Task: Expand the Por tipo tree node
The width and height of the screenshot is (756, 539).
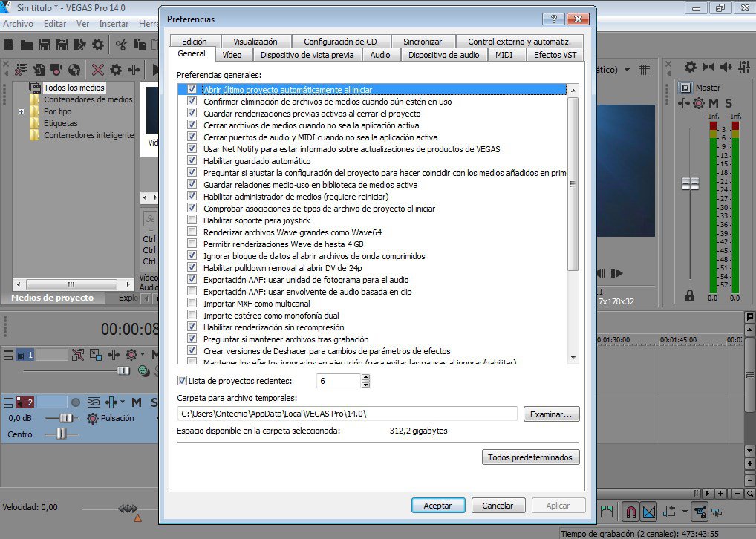Action: click(22, 111)
